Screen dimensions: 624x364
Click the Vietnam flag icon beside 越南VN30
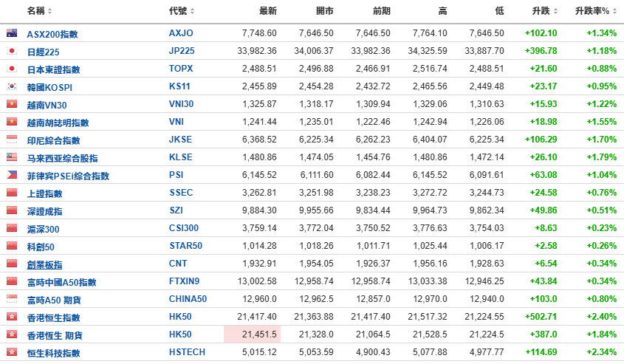(x=11, y=104)
